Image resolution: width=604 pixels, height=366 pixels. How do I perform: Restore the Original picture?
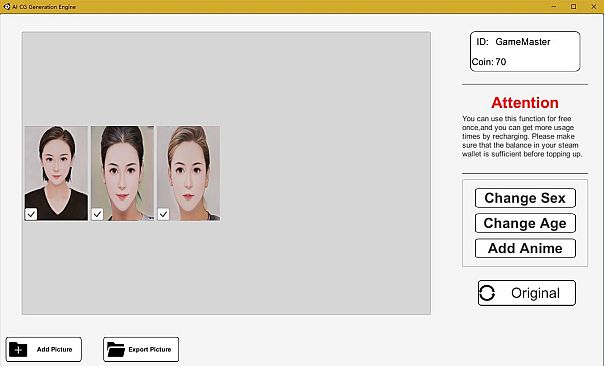pos(527,293)
